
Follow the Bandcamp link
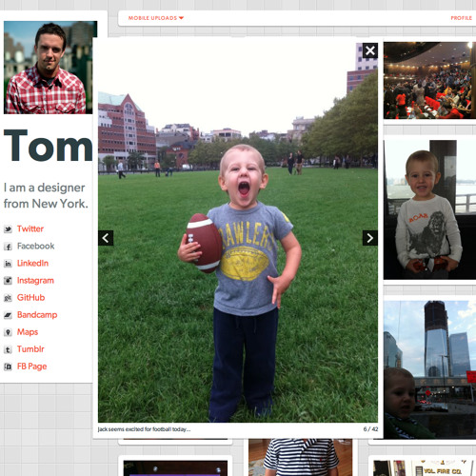click(x=37, y=315)
